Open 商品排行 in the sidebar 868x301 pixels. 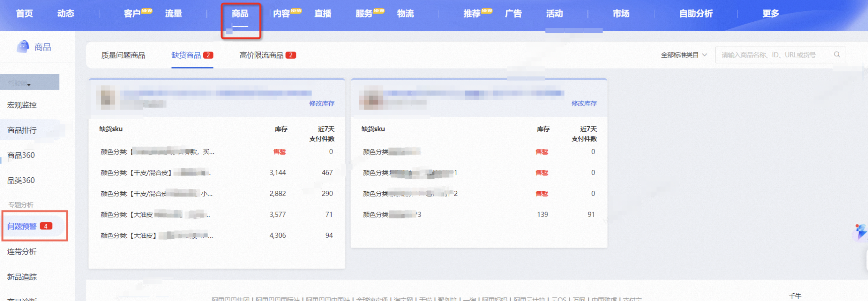[x=22, y=130]
